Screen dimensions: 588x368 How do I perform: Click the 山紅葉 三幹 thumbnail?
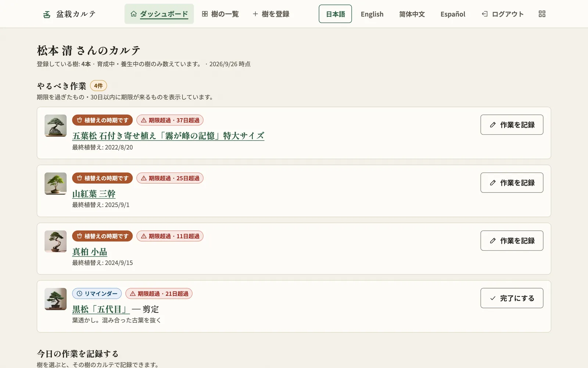click(x=55, y=184)
